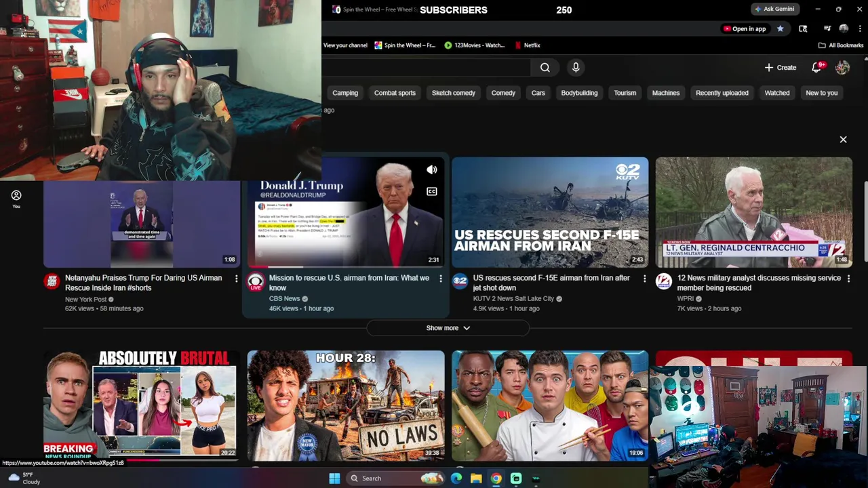Open All Bookmarks folder
This screenshot has width=868, height=488.
tap(841, 45)
